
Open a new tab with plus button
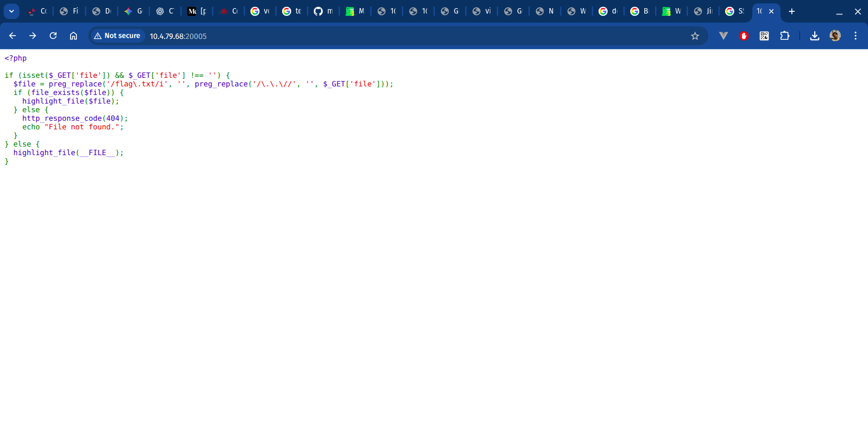tap(792, 11)
